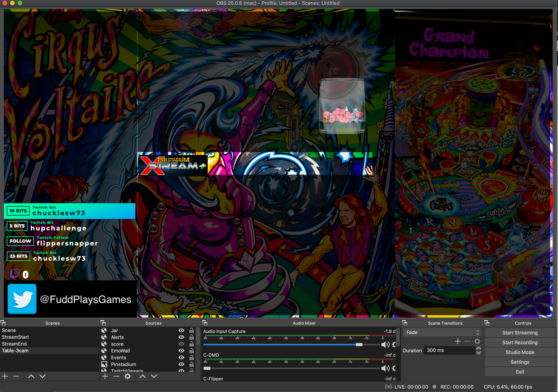558x392 pixels.
Task: Remove scene transition with minus icon
Action: (x=468, y=341)
